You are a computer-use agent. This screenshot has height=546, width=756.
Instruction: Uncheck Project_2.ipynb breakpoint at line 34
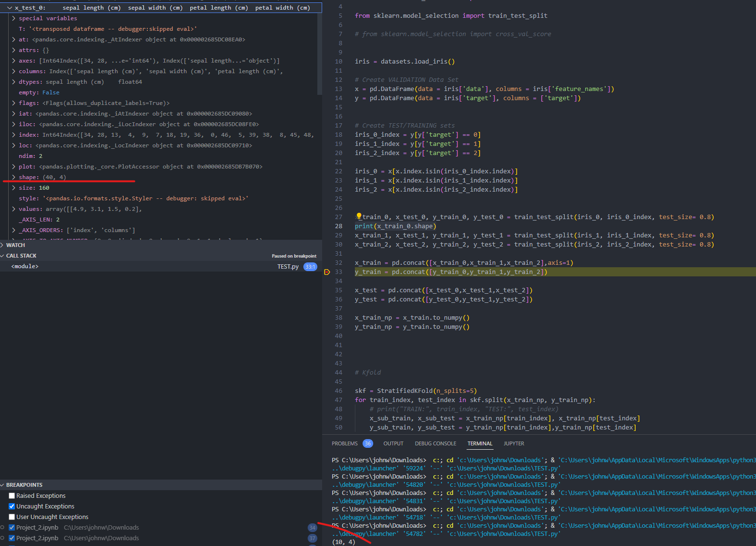[12, 528]
